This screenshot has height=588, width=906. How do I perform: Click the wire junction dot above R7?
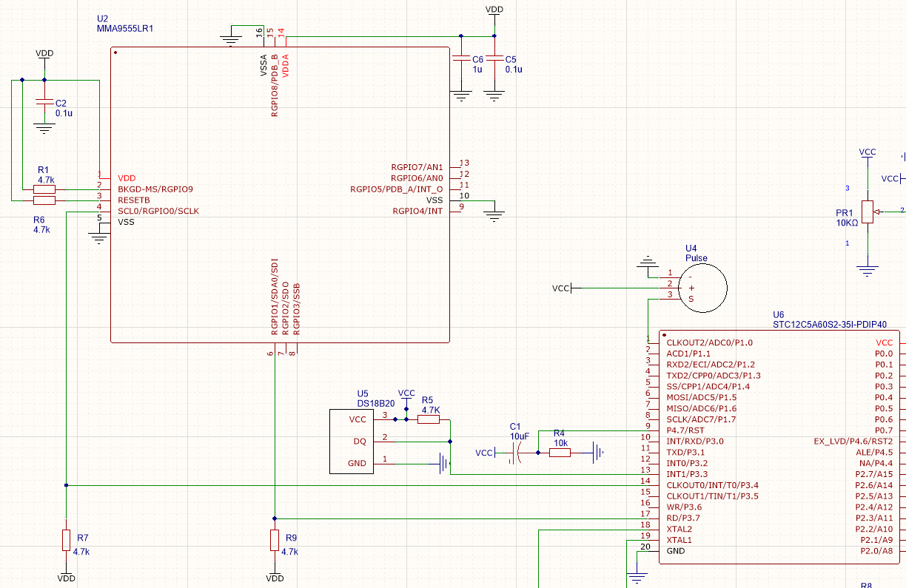click(x=67, y=485)
